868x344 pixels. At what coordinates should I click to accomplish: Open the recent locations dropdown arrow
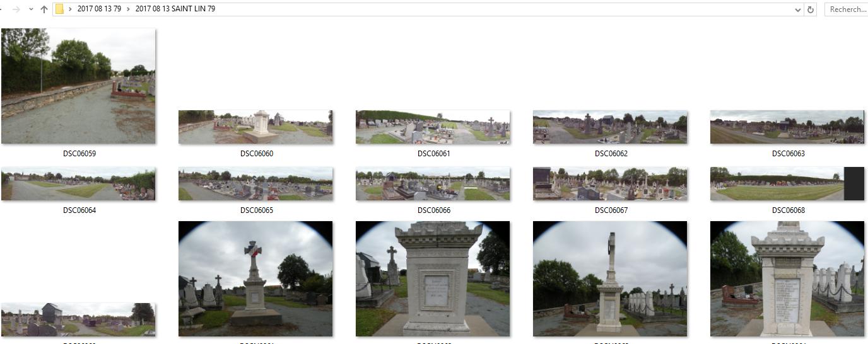point(31,9)
